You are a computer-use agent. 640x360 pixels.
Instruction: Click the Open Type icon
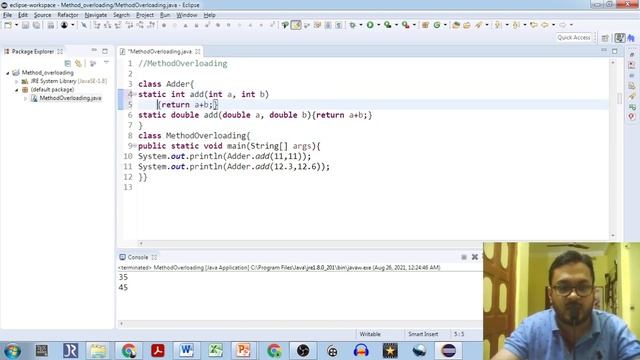coord(456,25)
